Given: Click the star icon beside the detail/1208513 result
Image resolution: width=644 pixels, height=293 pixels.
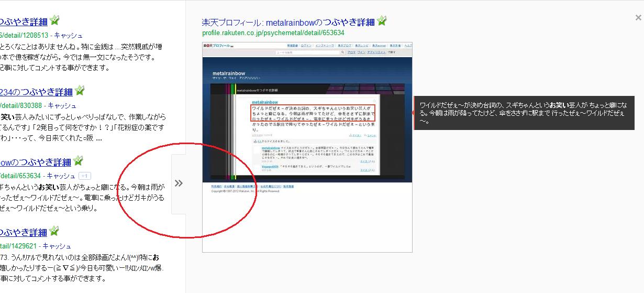Looking at the screenshot, I should click(54, 21).
